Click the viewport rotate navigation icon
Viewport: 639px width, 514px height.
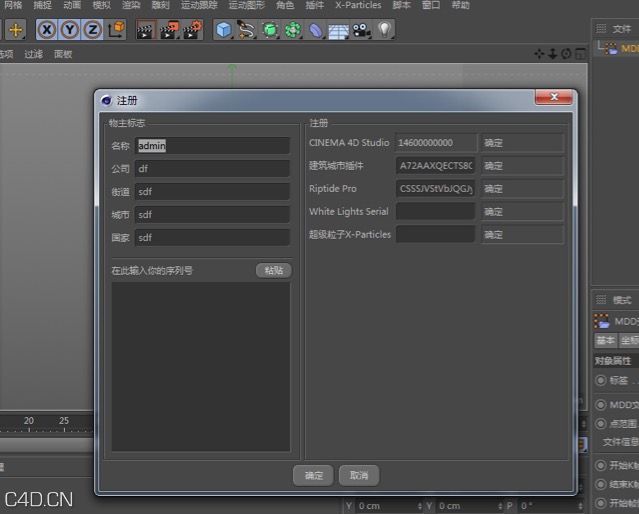pyautogui.click(x=566, y=53)
